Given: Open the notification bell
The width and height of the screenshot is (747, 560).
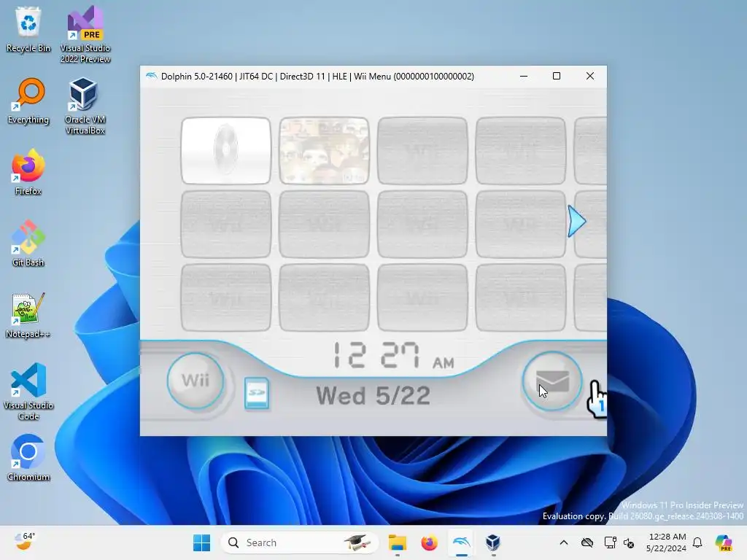Looking at the screenshot, I should coord(697,542).
